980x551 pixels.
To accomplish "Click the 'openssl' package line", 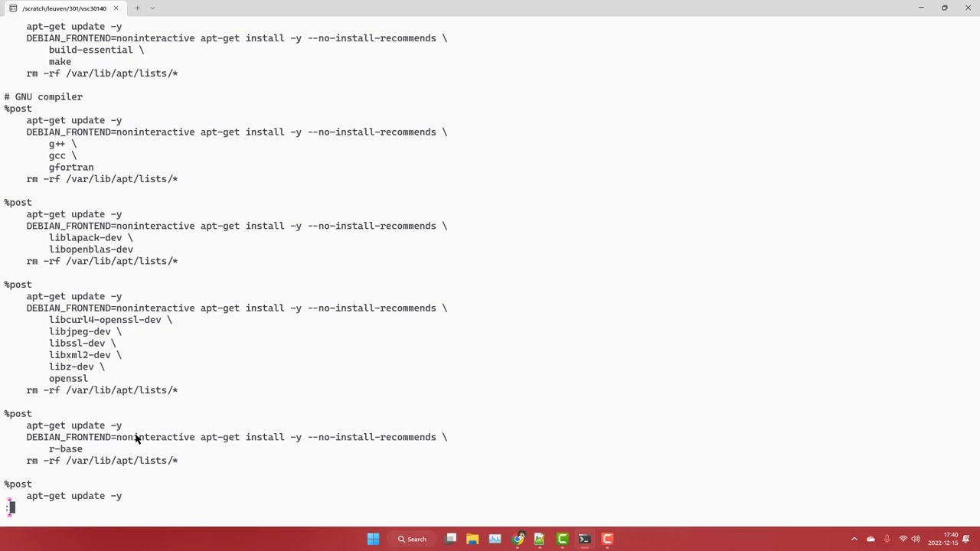I will pyautogui.click(x=68, y=379).
